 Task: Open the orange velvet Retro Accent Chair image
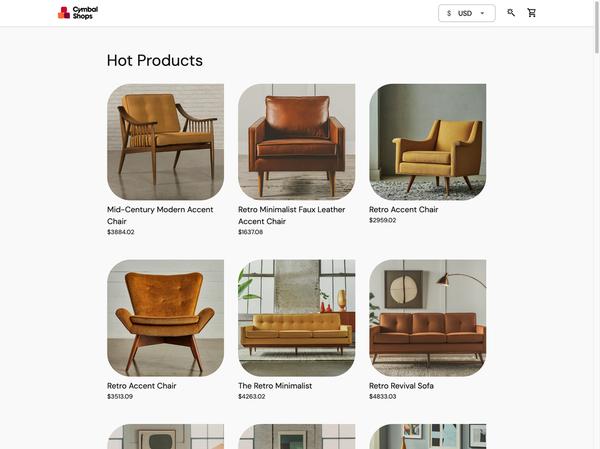(165, 318)
